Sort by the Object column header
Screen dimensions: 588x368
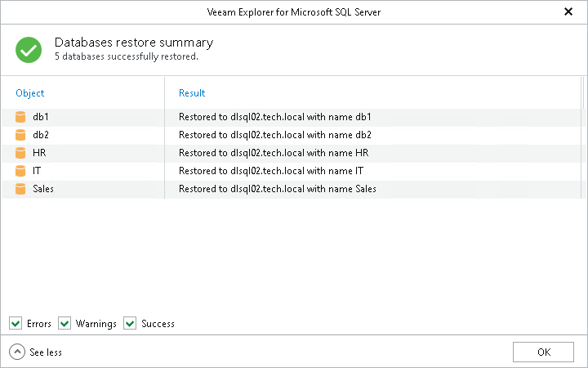pos(30,93)
